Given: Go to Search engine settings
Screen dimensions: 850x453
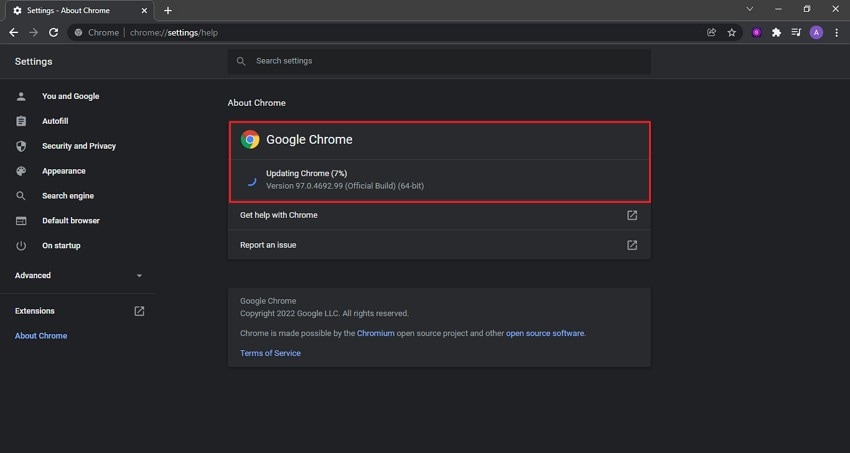Looking at the screenshot, I should [x=67, y=196].
